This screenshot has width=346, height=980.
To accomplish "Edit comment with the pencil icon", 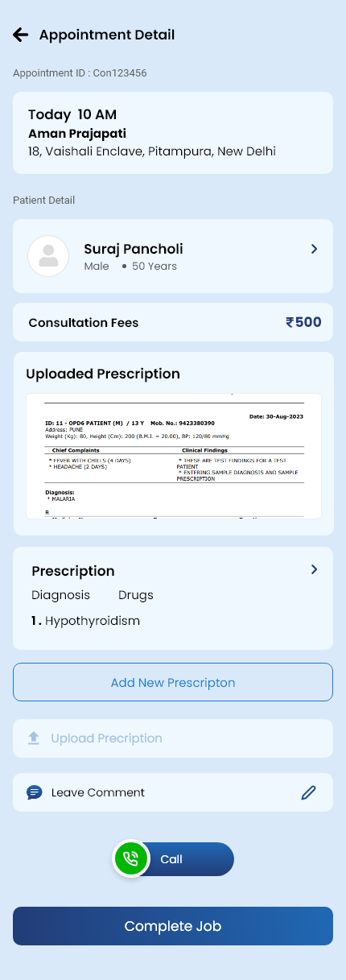I will [308, 792].
